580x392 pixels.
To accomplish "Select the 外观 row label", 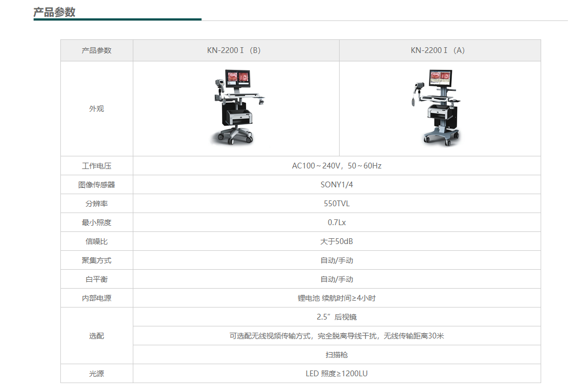I will pyautogui.click(x=97, y=109).
